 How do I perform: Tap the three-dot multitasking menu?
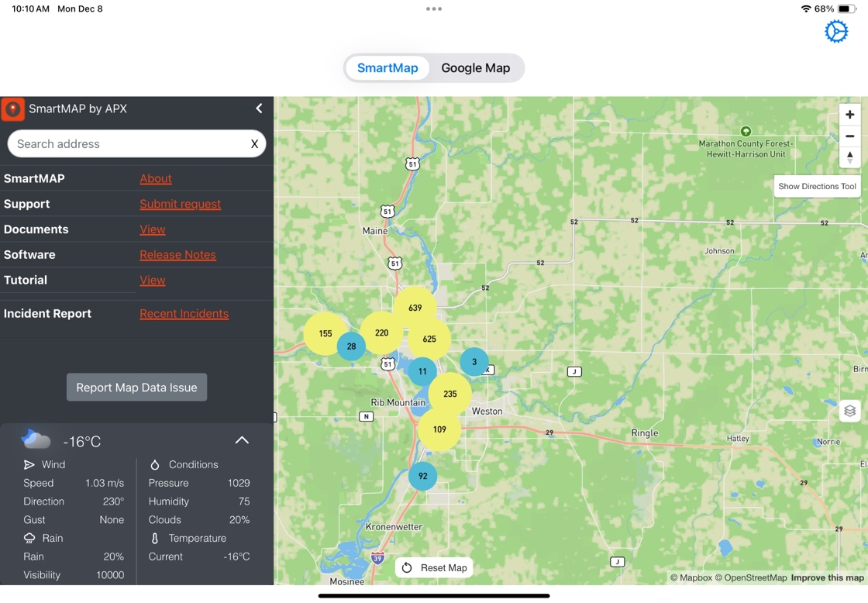(x=434, y=9)
